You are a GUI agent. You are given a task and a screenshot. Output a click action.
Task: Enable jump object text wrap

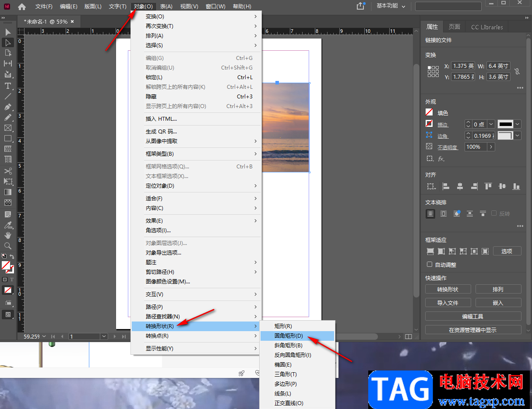pyautogui.click(x=470, y=213)
